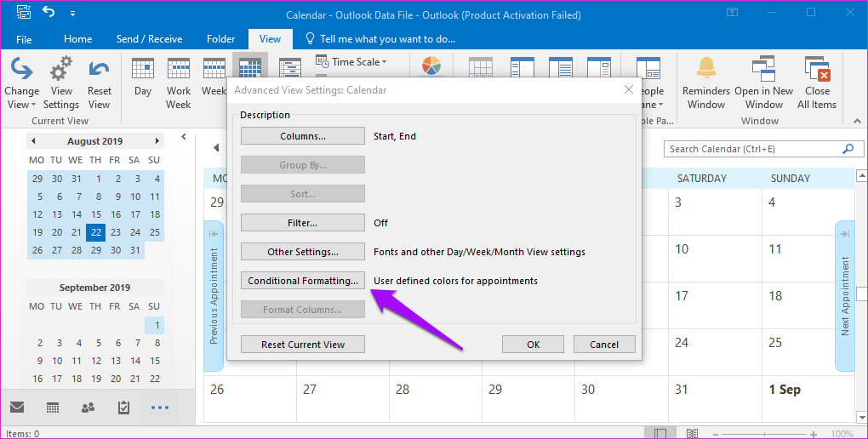Open Conditional Formatting... settings
The image size is (868, 439).
point(303,281)
